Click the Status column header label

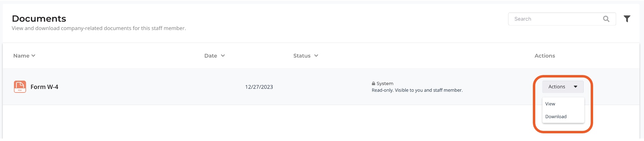302,55
